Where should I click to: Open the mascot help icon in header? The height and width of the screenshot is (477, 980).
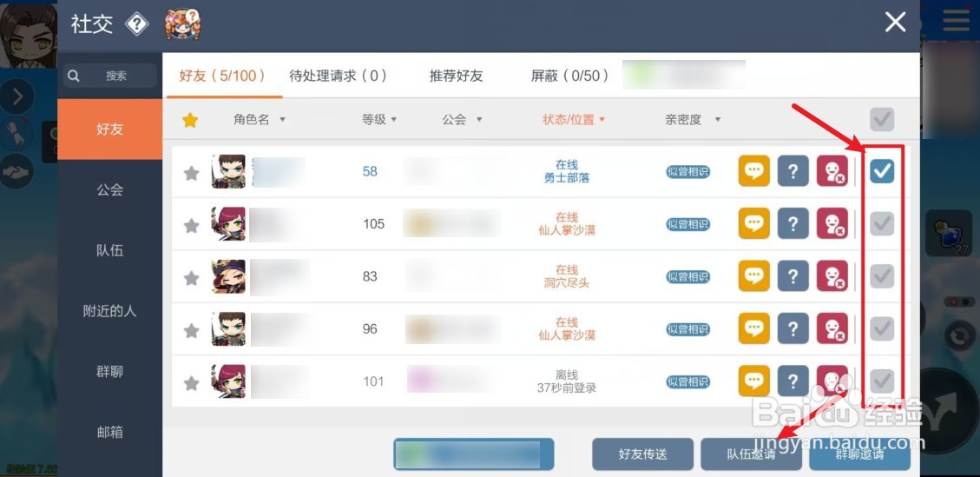pos(182,25)
